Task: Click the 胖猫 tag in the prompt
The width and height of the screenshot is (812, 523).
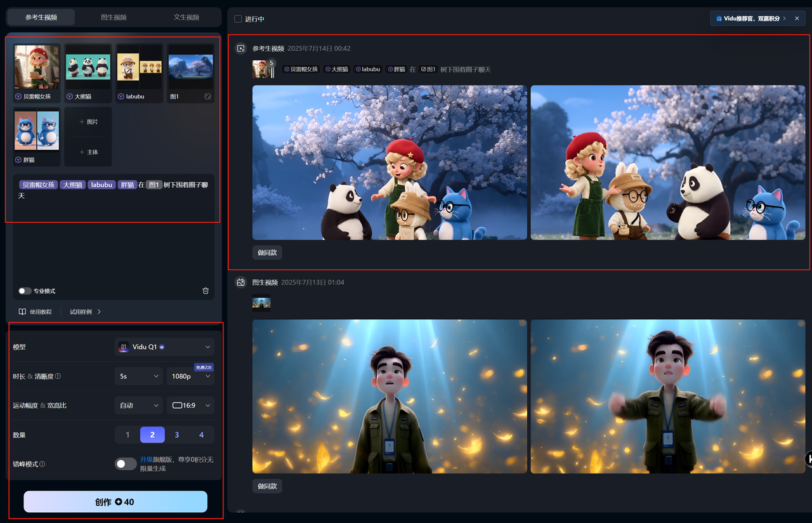Action: pos(127,185)
